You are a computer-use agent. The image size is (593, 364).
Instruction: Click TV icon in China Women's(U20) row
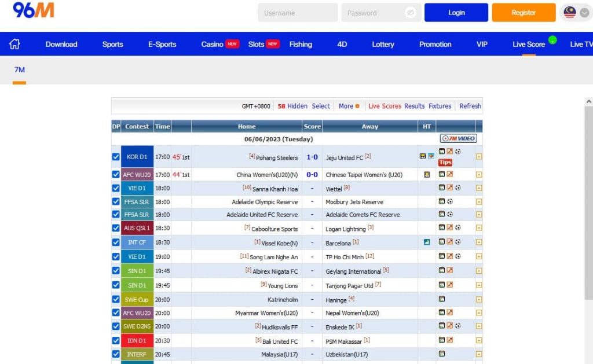427,174
